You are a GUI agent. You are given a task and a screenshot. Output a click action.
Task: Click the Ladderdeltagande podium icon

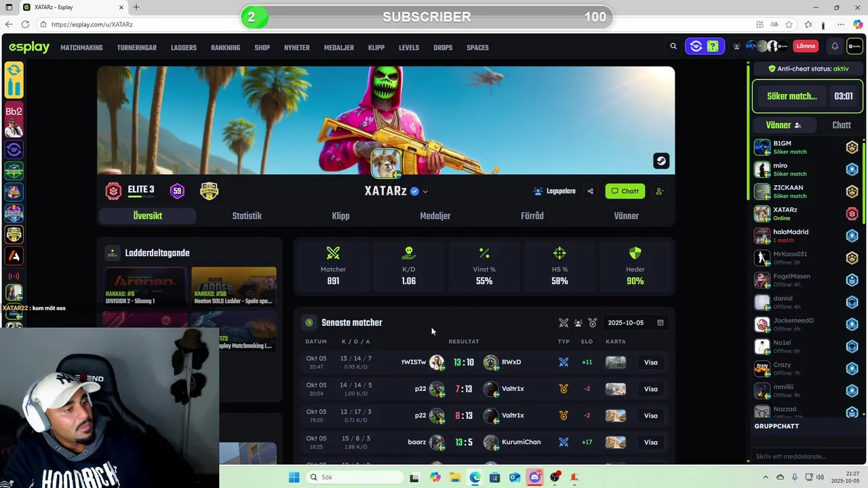click(113, 253)
